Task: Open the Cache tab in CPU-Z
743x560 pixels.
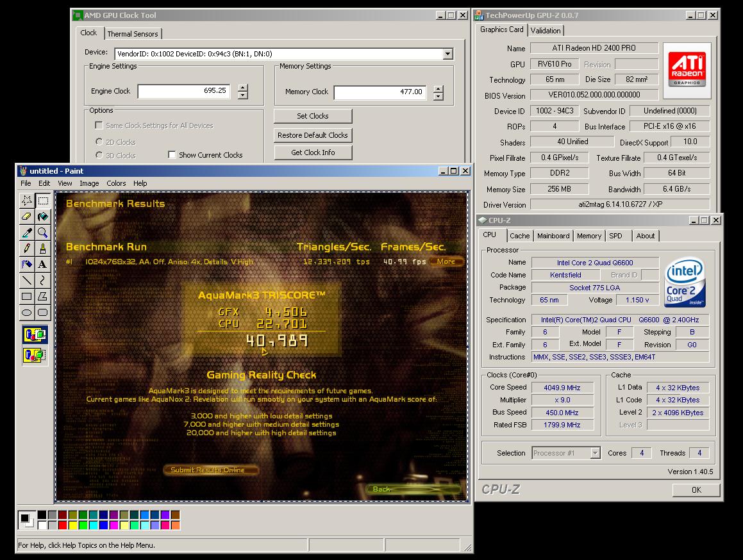Action: (x=519, y=236)
